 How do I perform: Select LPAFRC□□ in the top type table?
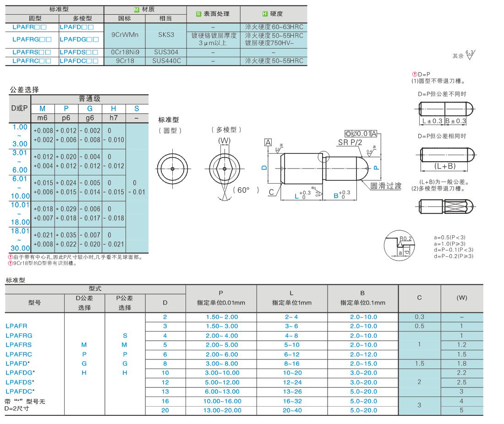(32, 61)
